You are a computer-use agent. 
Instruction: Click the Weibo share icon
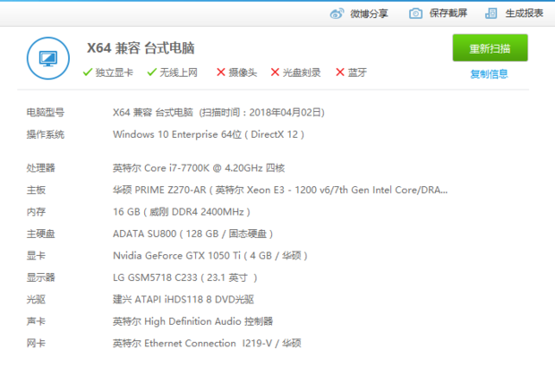point(337,13)
